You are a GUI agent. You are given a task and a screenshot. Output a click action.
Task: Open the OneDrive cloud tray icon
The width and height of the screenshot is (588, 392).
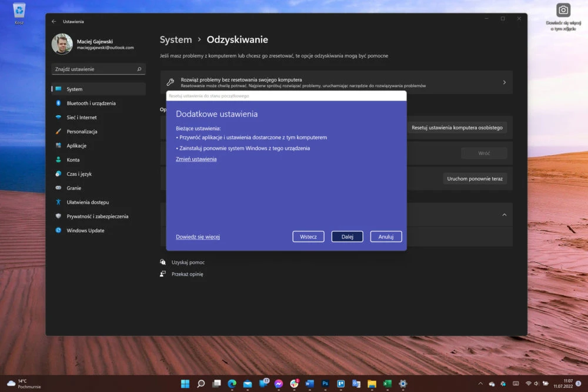(x=492, y=384)
